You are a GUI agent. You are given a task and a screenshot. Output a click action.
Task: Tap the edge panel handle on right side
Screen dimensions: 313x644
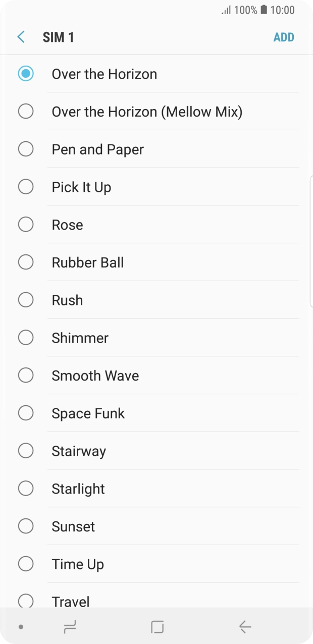(x=310, y=241)
